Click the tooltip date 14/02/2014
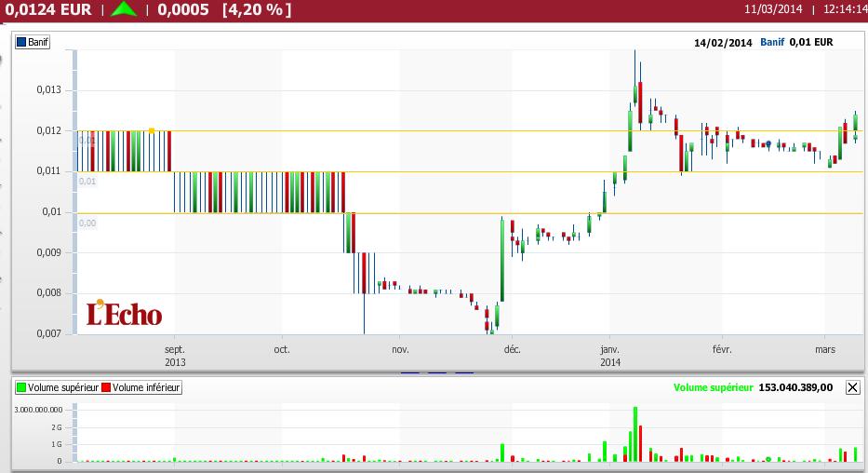Screen dimensions: 868x473 (723, 43)
